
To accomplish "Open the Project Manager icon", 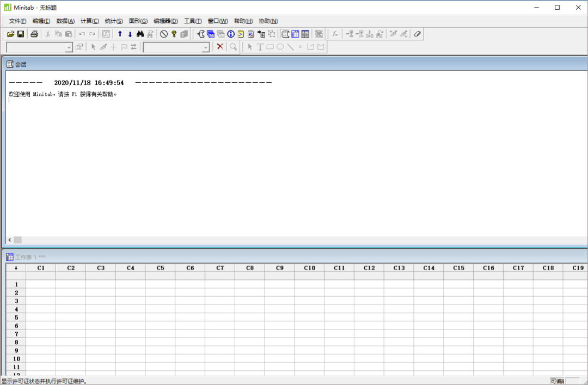I will pos(305,34).
